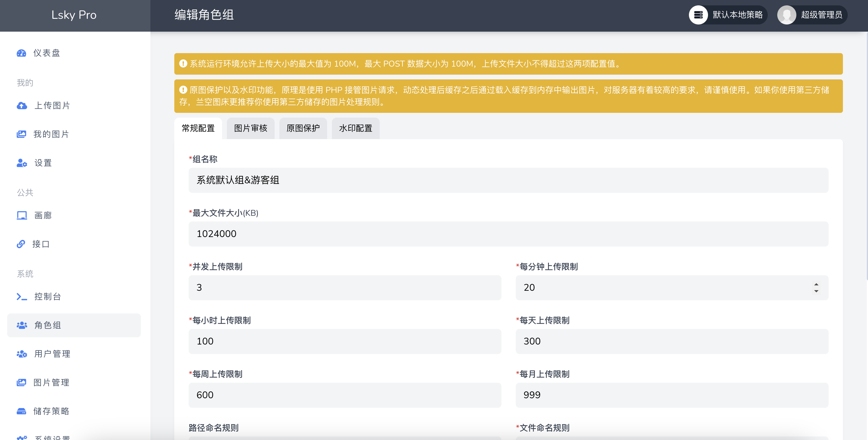Switch to the 图片审核 tab

(x=251, y=128)
